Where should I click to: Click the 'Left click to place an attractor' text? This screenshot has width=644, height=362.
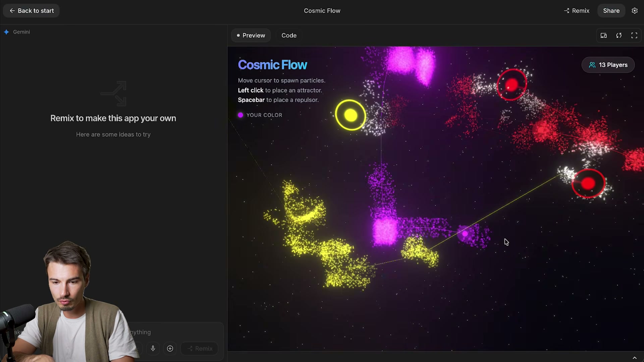tap(280, 90)
